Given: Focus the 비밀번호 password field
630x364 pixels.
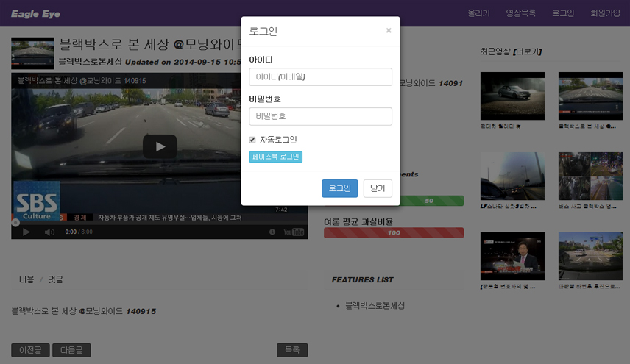Looking at the screenshot, I should pyautogui.click(x=320, y=116).
